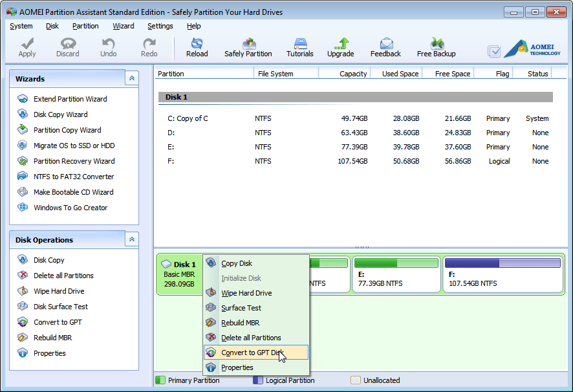
Task: Click the Reload toolbar icon
Action: (197, 47)
